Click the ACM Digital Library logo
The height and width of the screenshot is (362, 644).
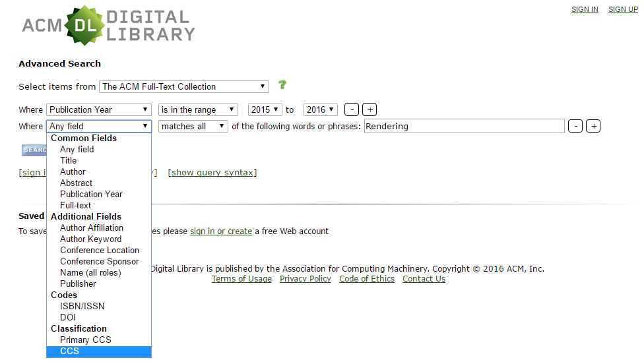coord(108,26)
